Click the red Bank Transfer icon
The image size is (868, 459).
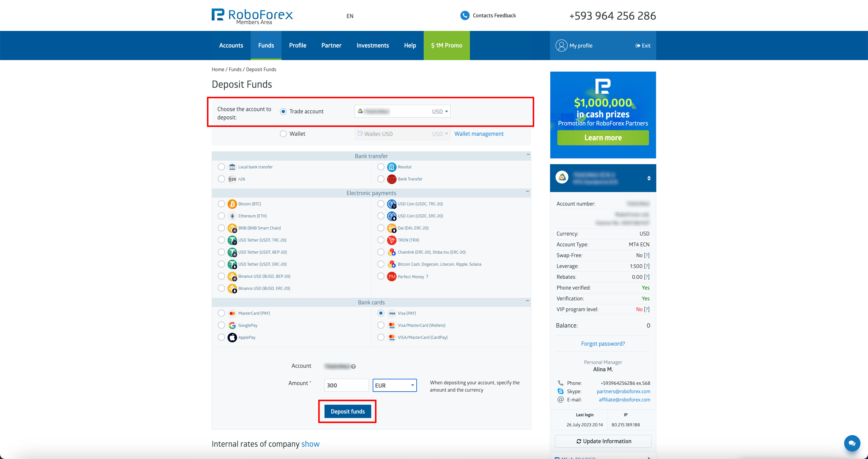pyautogui.click(x=392, y=179)
